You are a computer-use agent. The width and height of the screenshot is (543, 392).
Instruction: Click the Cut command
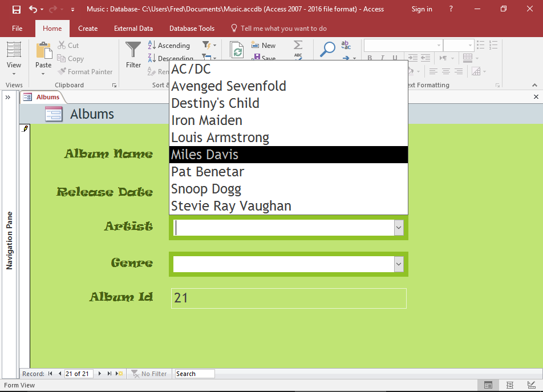point(68,46)
